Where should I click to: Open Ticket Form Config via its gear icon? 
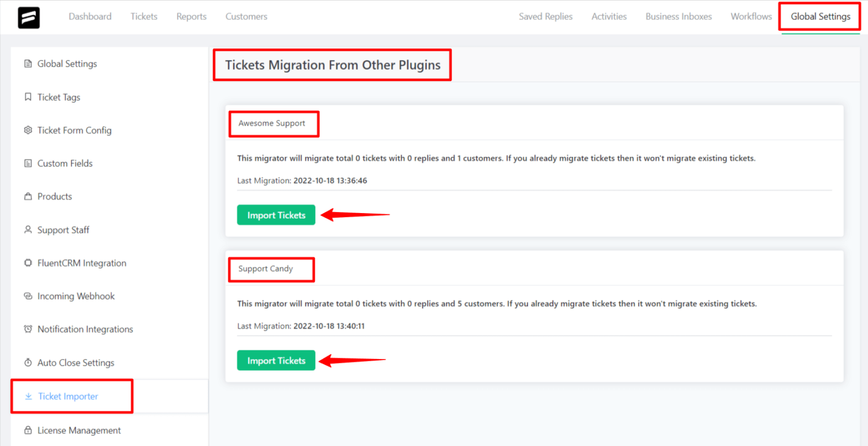click(27, 130)
